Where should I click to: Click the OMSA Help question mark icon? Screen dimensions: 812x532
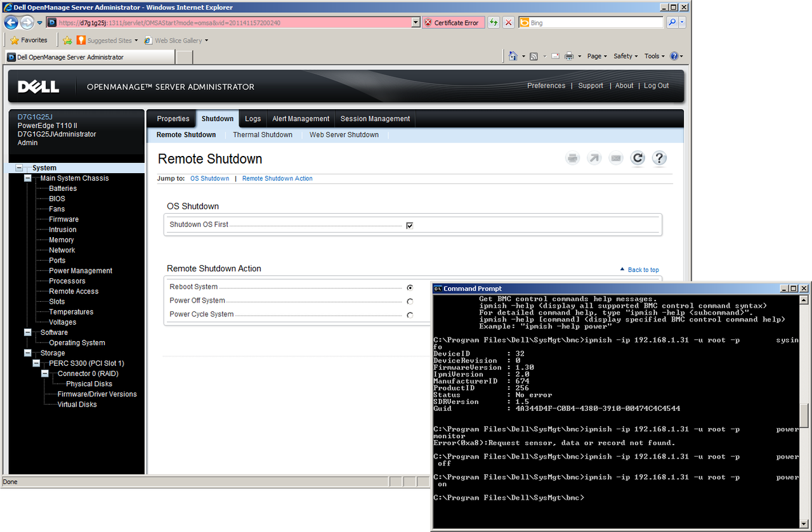click(659, 159)
